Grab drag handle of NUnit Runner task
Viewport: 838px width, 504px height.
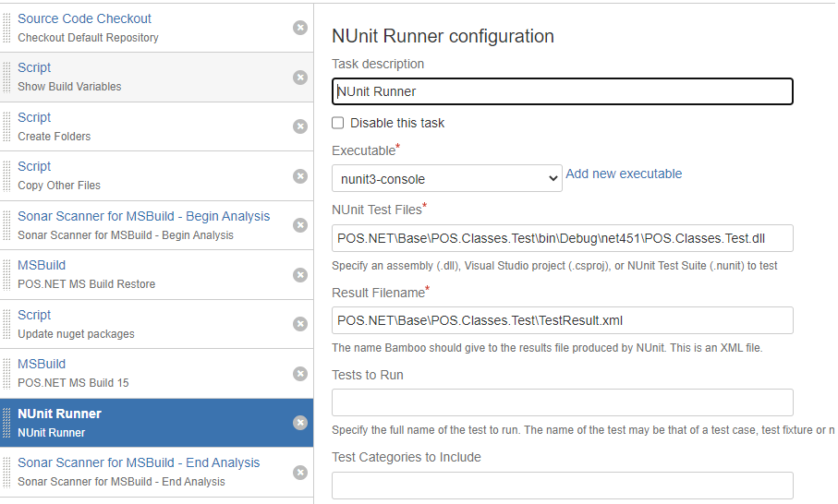pos(7,423)
